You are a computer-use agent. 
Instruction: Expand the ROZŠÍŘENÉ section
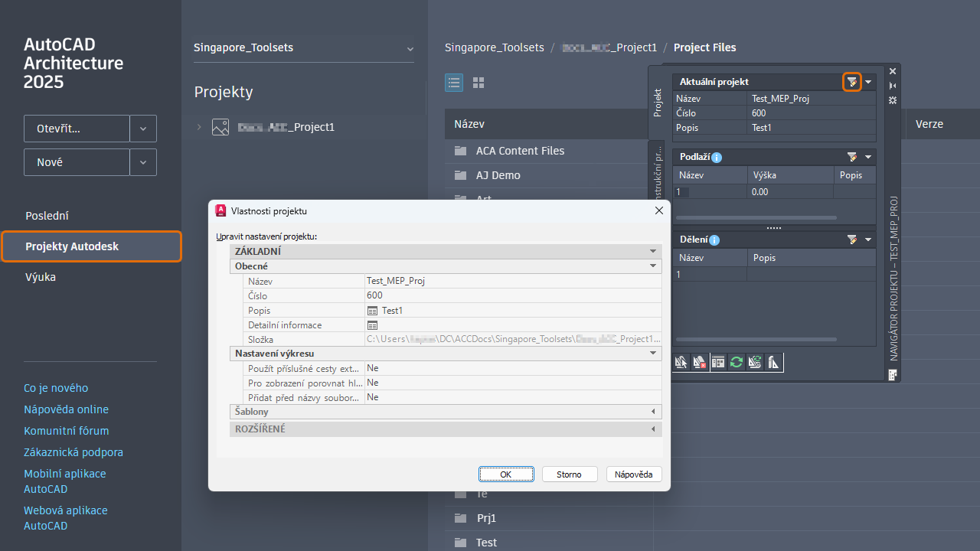[x=653, y=429]
